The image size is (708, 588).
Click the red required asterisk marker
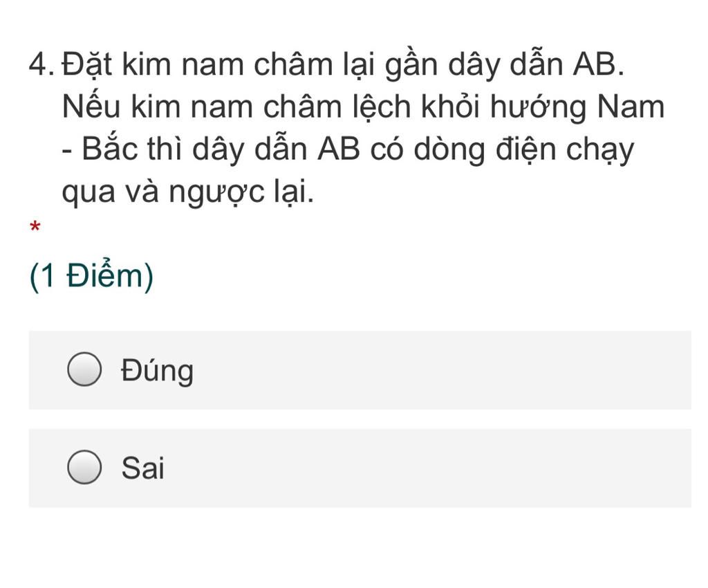pyautogui.click(x=35, y=226)
